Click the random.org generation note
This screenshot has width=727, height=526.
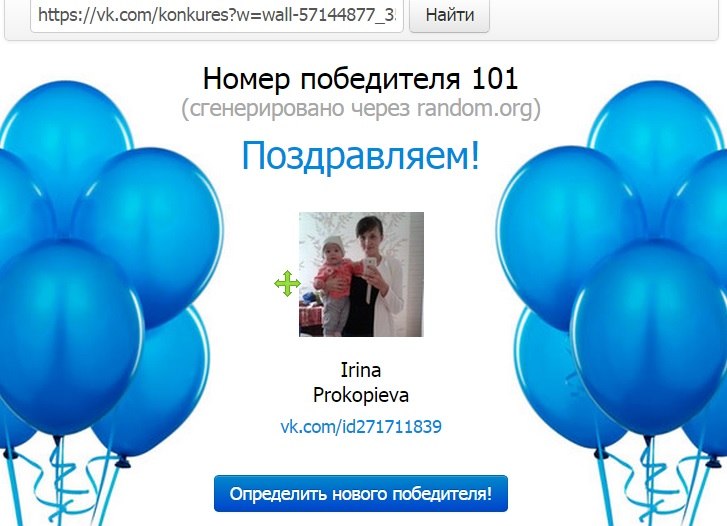pyautogui.click(x=361, y=108)
